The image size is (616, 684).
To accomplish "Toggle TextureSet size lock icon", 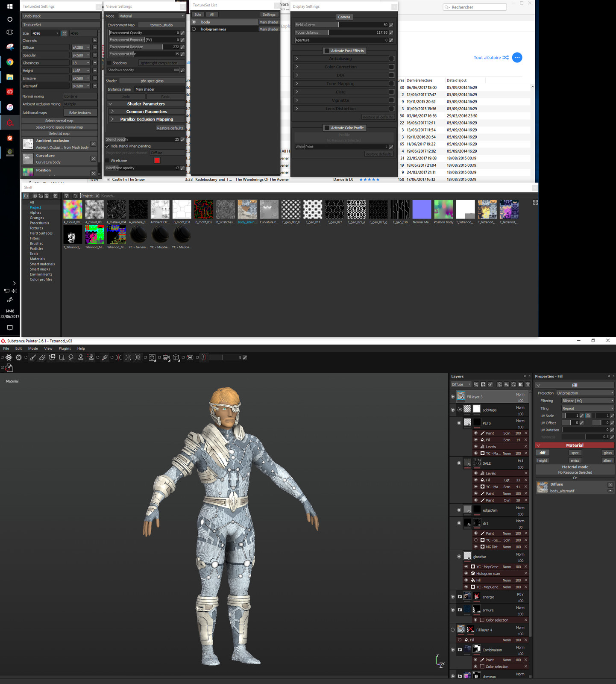I will pyautogui.click(x=64, y=33).
